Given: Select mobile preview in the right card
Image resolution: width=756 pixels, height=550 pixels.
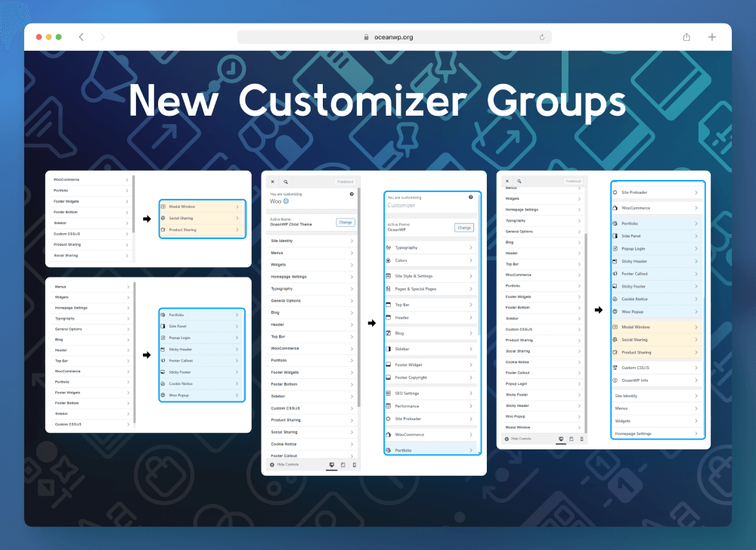Looking at the screenshot, I should pyautogui.click(x=582, y=439).
